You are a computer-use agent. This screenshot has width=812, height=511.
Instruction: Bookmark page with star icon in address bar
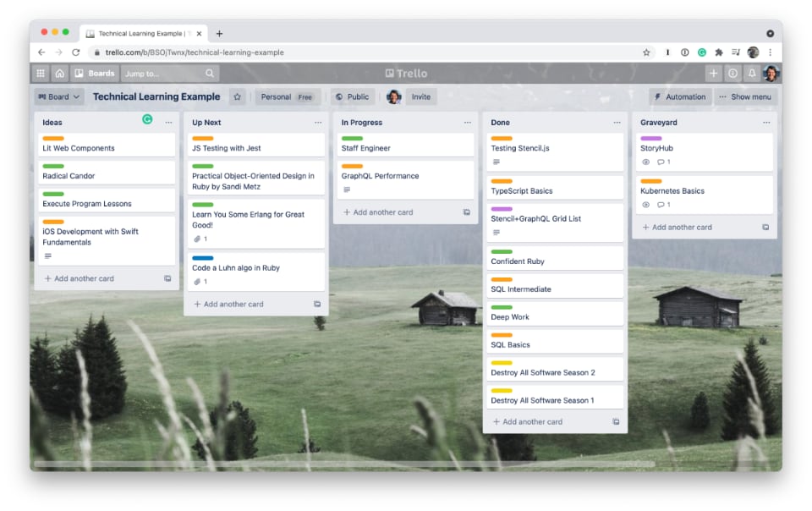pos(646,52)
